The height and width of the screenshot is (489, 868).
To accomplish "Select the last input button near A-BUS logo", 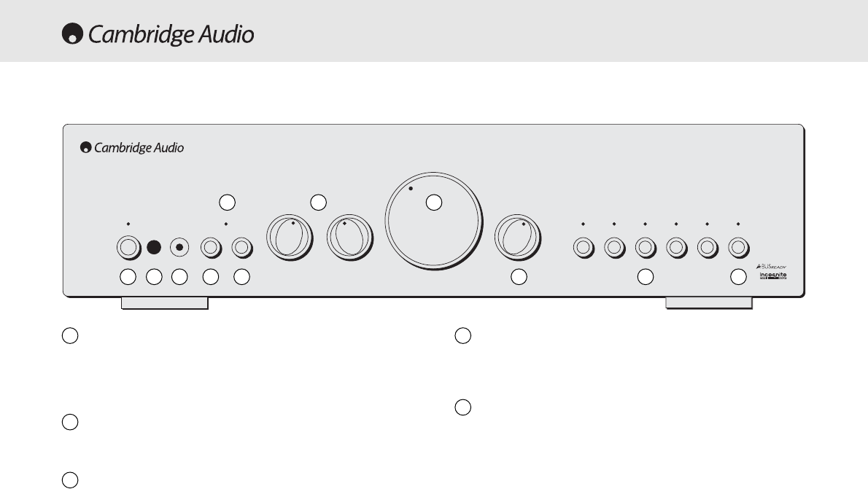I will (x=738, y=247).
